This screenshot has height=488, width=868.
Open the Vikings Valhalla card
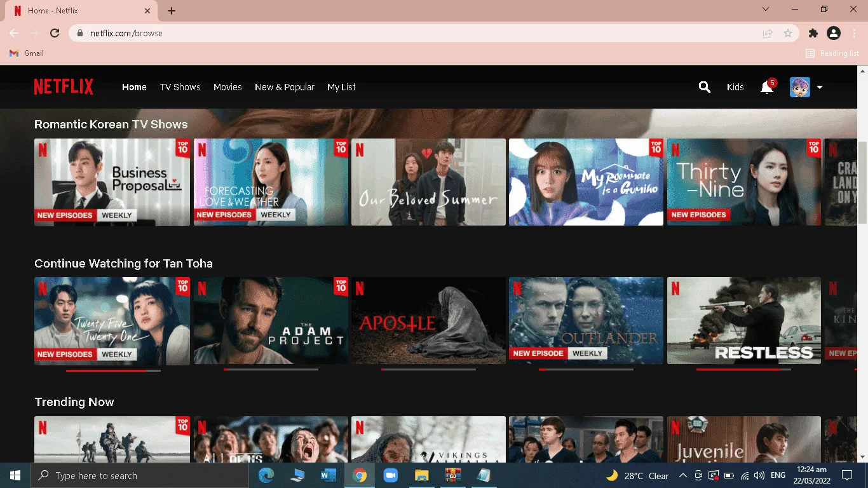(428, 440)
